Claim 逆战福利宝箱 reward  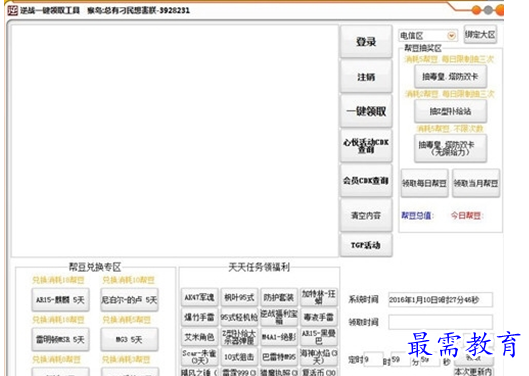pos(279,317)
